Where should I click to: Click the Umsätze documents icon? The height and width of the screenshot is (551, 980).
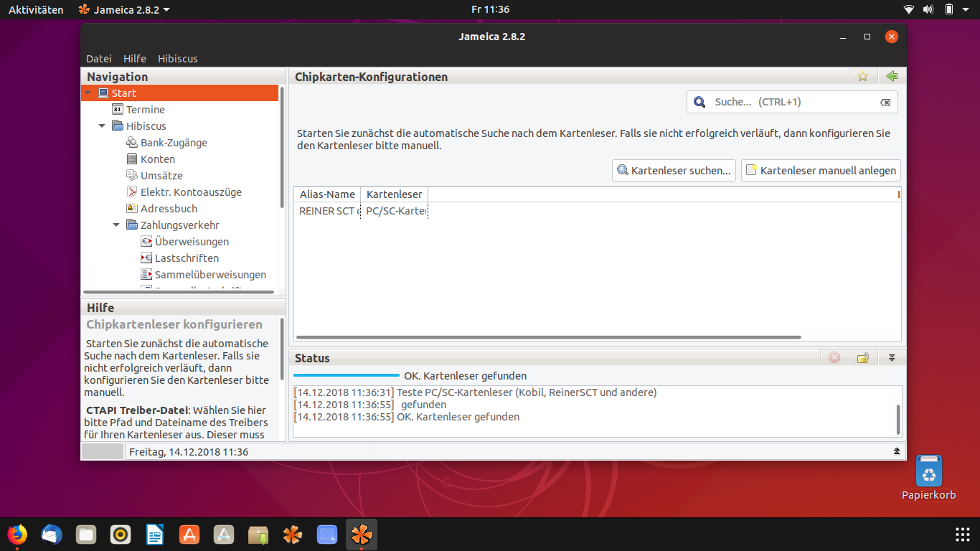[132, 176]
